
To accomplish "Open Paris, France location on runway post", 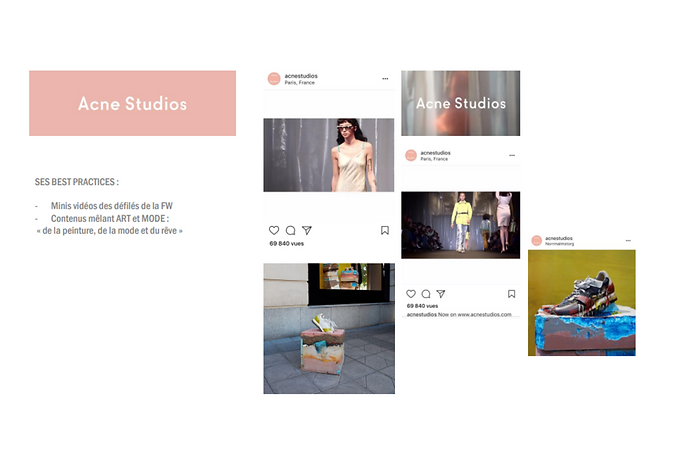I will click(x=434, y=159).
